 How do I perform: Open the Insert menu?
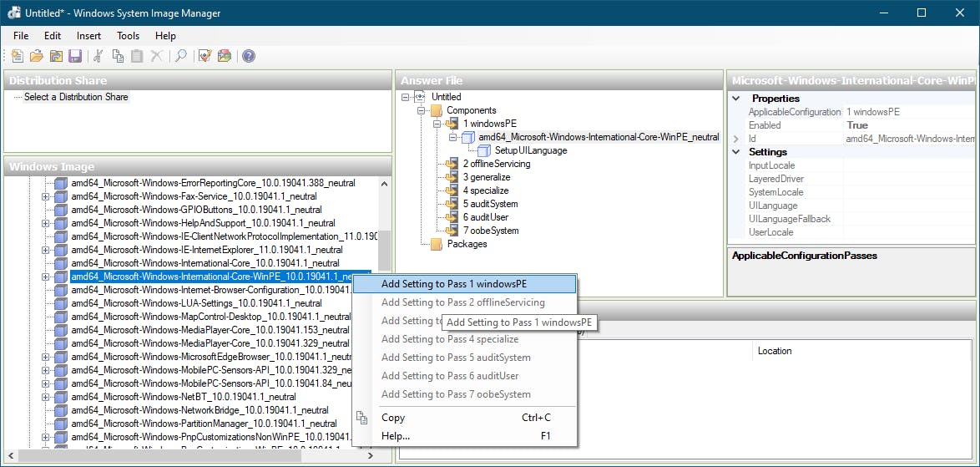click(x=88, y=36)
